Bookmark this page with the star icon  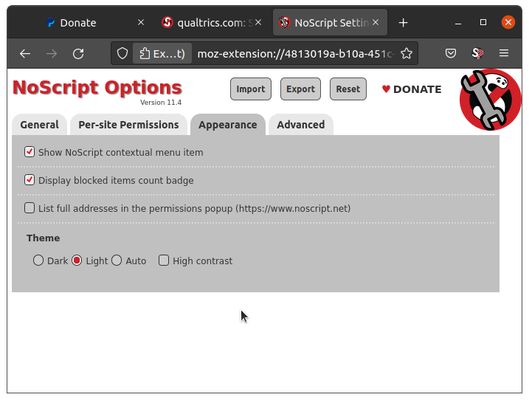(x=406, y=53)
